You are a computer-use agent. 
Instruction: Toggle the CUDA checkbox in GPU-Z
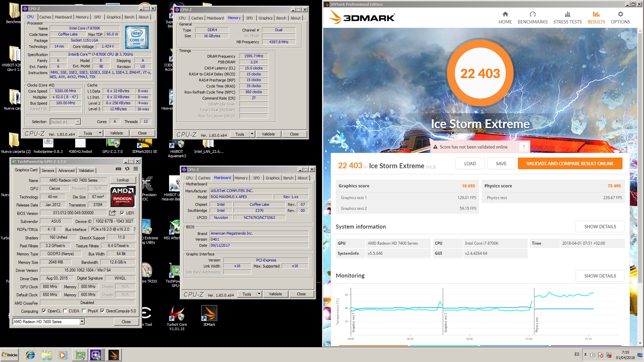(65, 311)
